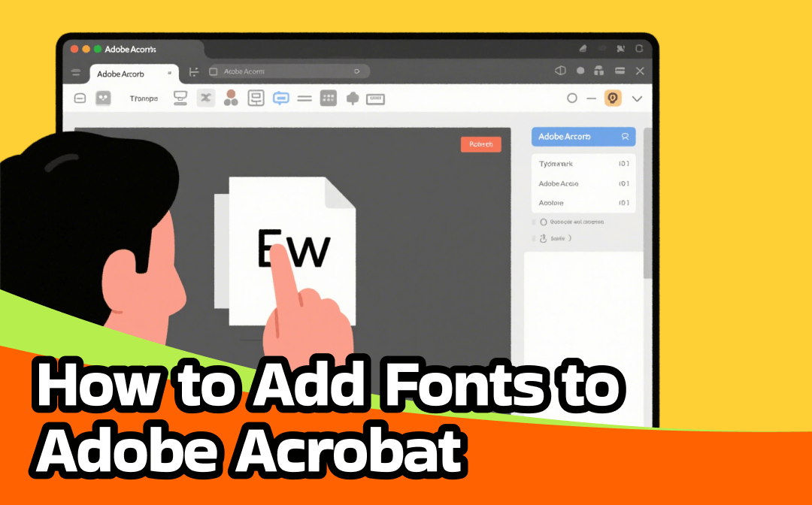
Task: Click the blue Adobe Acorb panel header
Action: [x=583, y=137]
